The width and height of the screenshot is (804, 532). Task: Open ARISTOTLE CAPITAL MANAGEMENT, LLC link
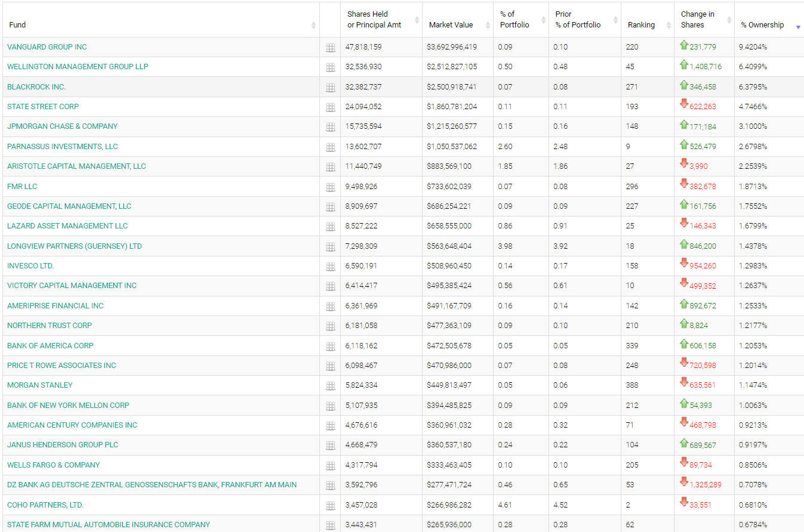[76, 166]
